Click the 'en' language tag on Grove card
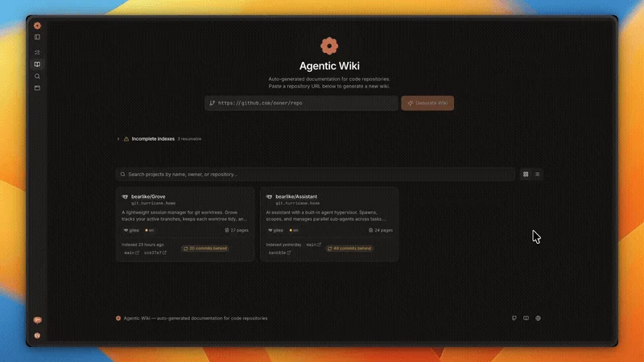 tap(150, 230)
